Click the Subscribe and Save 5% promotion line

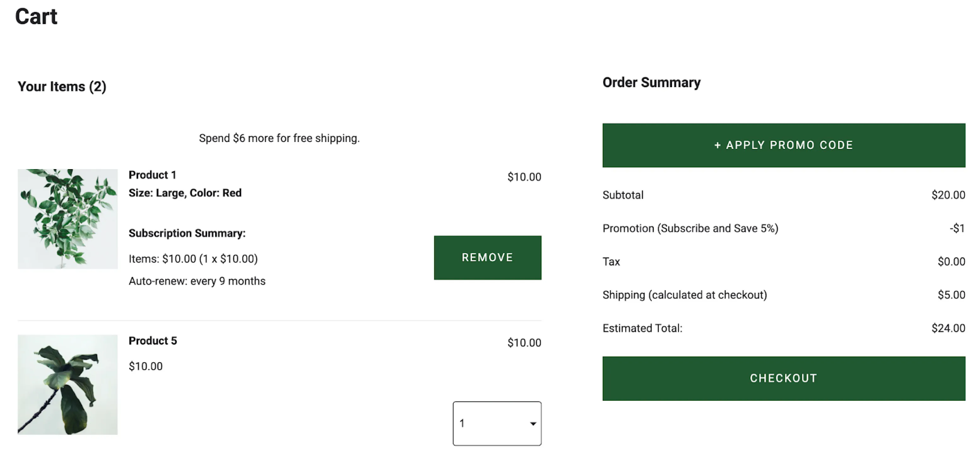pyautogui.click(x=784, y=228)
